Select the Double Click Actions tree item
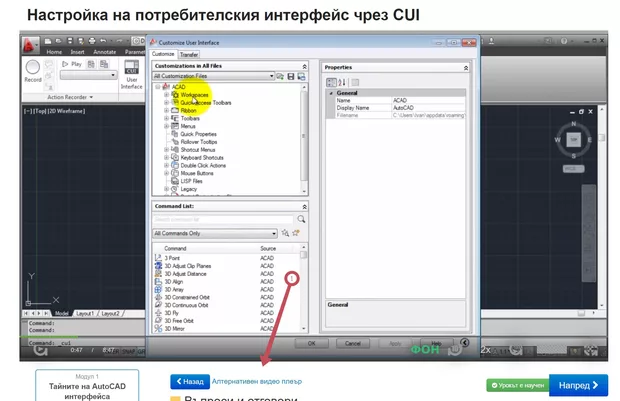 (203, 165)
